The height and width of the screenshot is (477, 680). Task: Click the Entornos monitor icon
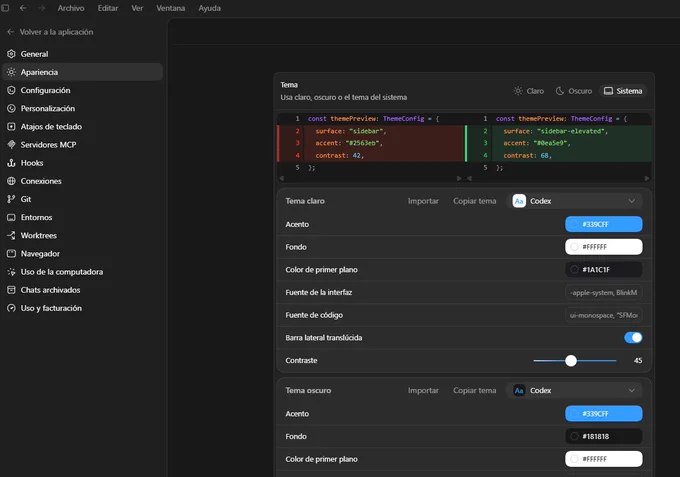click(x=11, y=217)
